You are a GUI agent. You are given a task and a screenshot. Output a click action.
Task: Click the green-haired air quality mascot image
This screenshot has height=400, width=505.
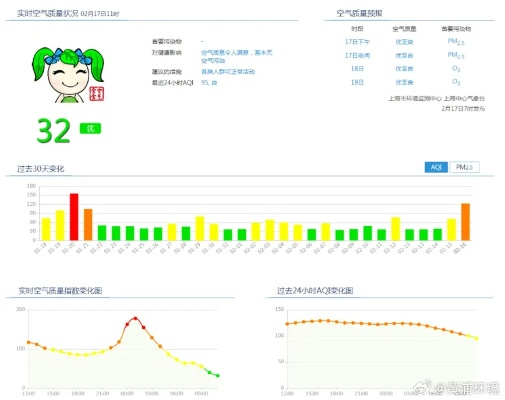pyautogui.click(x=68, y=75)
